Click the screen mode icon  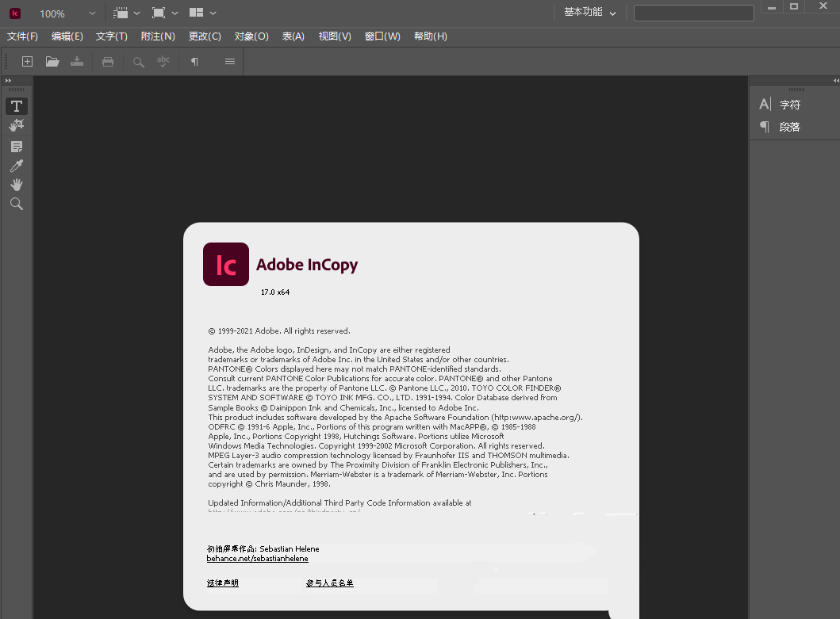(x=159, y=13)
